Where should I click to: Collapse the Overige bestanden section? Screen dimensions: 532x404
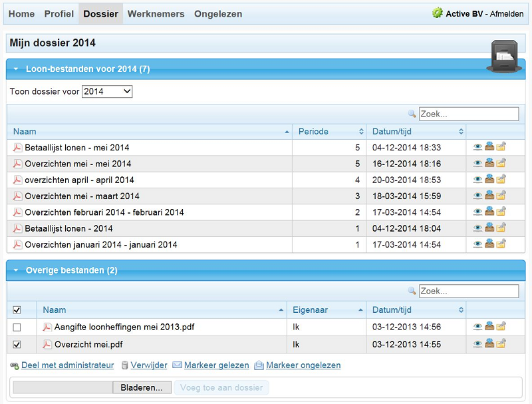click(x=16, y=271)
